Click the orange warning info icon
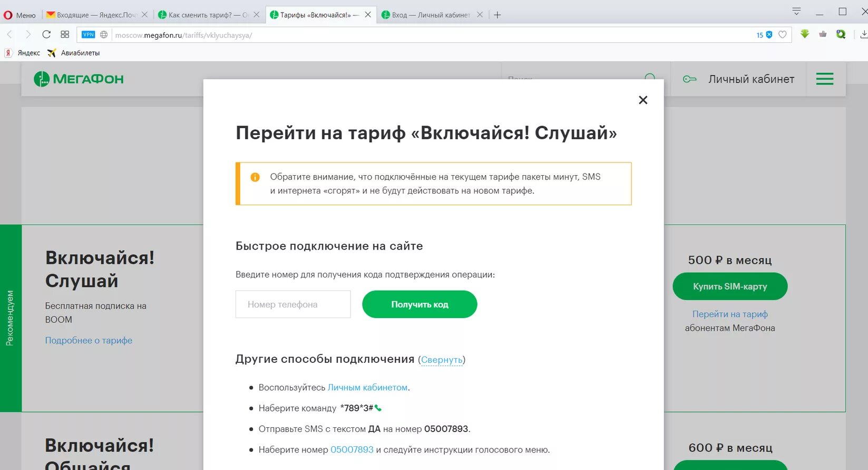 255,177
